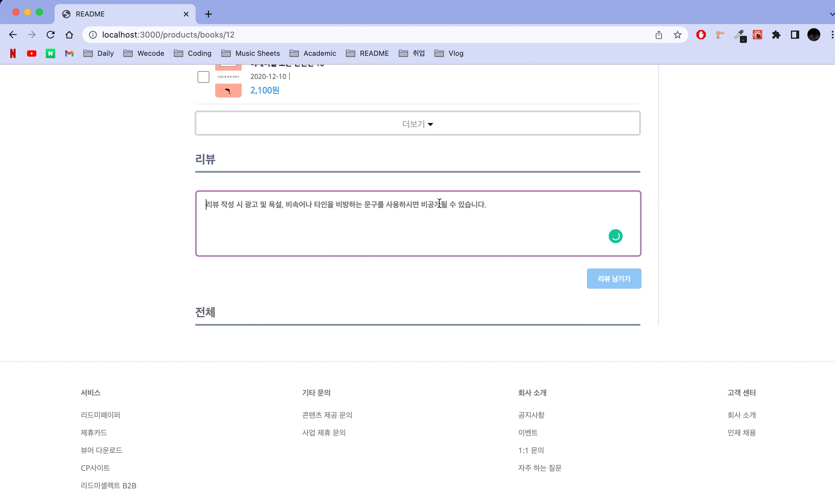Click the 리뷰 남기기 button
The width and height of the screenshot is (835, 504).
(x=614, y=278)
